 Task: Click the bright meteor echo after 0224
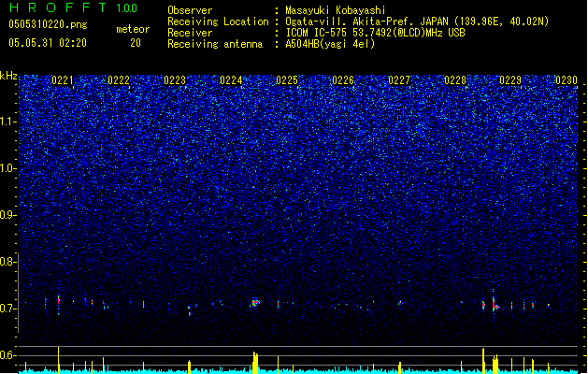tap(255, 302)
